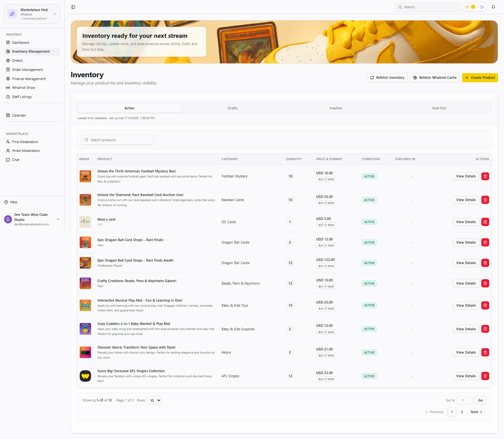Focus the Search products field
The height and width of the screenshot is (439, 504).
[x=117, y=140]
